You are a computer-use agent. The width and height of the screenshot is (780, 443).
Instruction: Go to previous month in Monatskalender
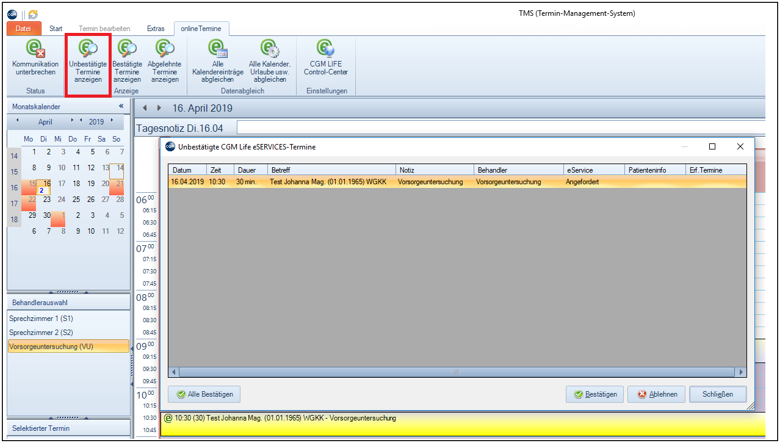(17, 121)
